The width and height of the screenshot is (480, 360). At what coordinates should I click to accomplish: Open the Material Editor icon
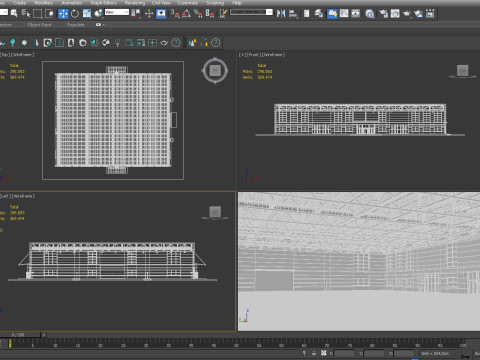coord(370,14)
